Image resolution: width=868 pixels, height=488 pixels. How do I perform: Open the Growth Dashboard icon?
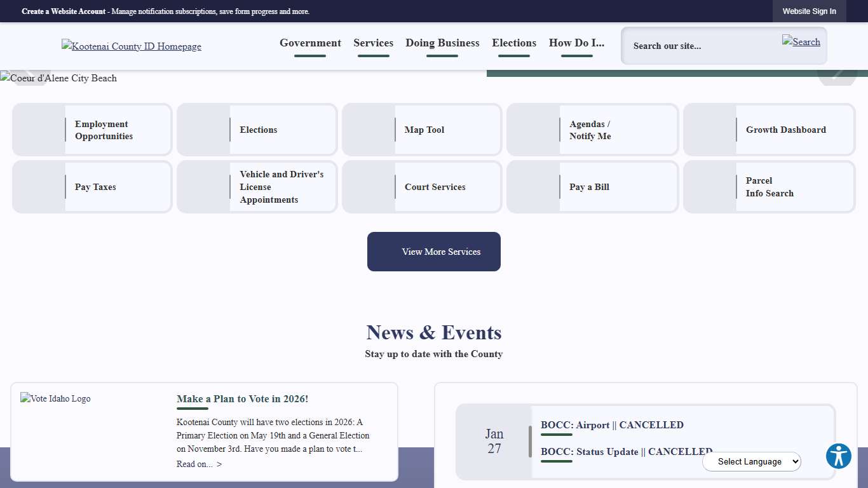pyautogui.click(x=769, y=130)
